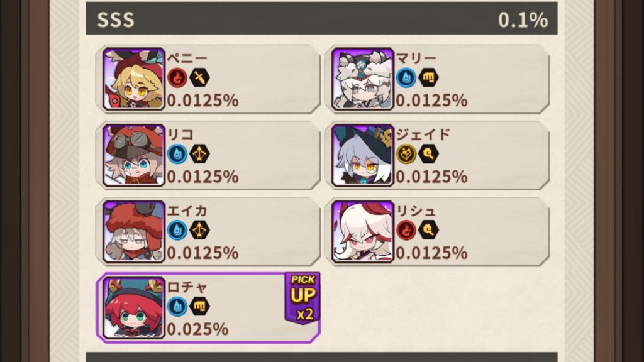Click the PICK UP x2 badge

click(x=303, y=298)
